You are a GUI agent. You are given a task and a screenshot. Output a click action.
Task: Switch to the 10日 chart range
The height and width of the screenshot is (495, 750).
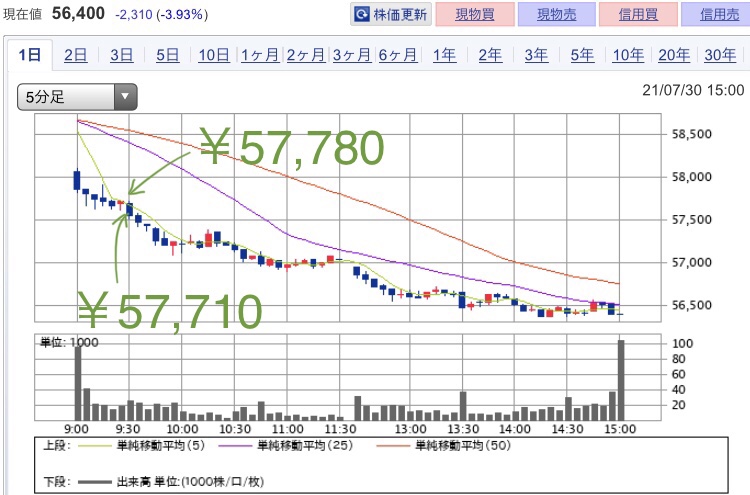pyautogui.click(x=214, y=55)
